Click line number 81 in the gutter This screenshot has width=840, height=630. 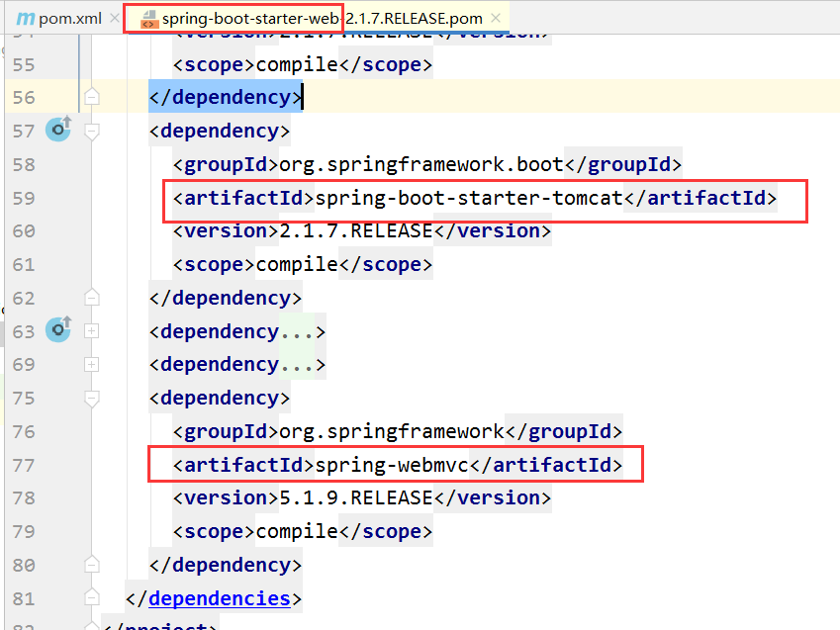coord(24,598)
